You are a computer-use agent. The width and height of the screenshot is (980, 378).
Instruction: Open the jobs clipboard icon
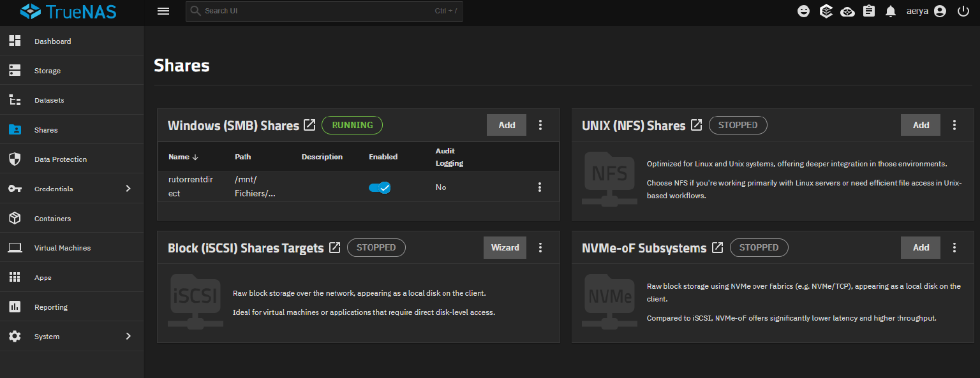click(869, 11)
